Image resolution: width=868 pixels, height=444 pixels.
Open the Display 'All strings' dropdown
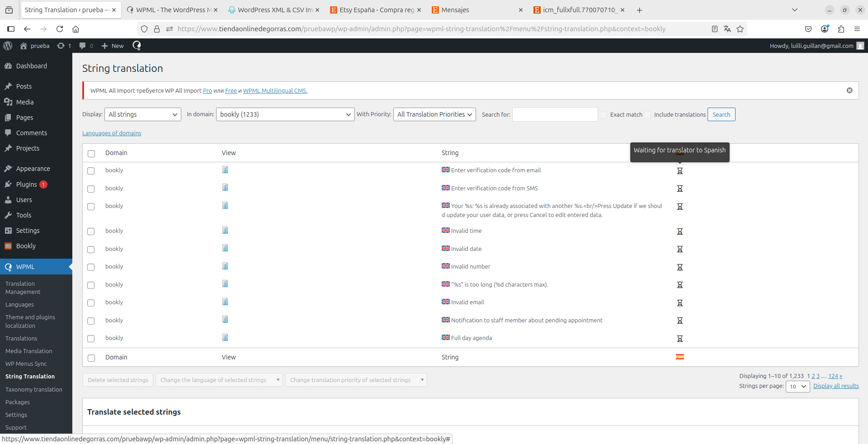pos(143,114)
